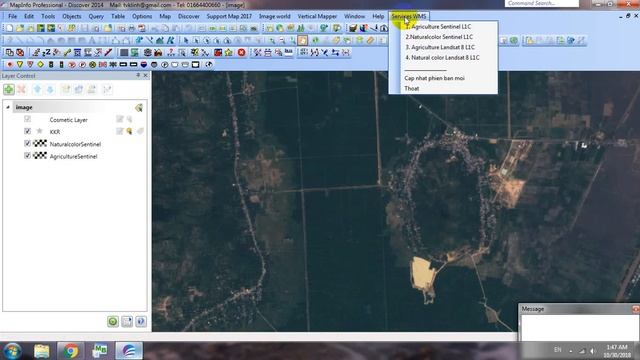Pin the Layer Control panel
640x360 pixels.
138,76
